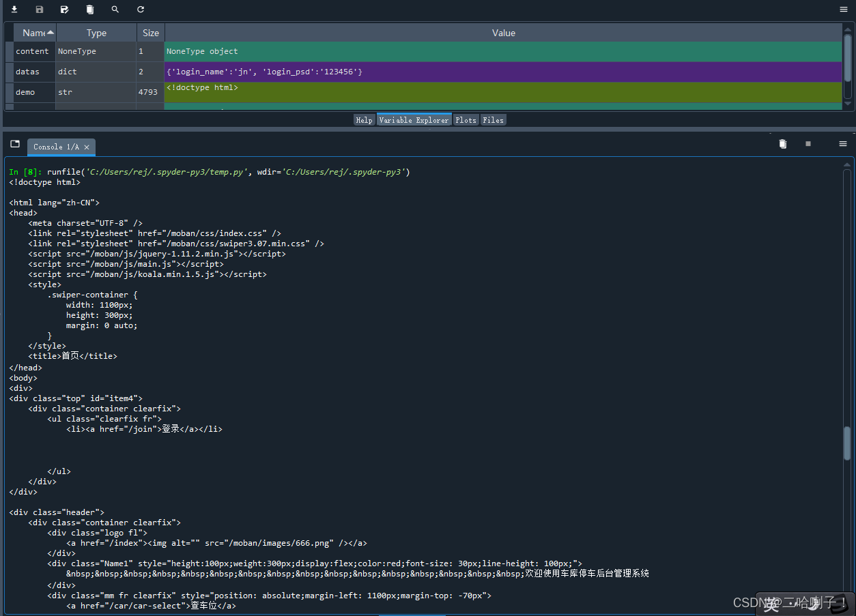Select the 'demo' variable name cell
The width and height of the screenshot is (856, 616).
(34, 92)
